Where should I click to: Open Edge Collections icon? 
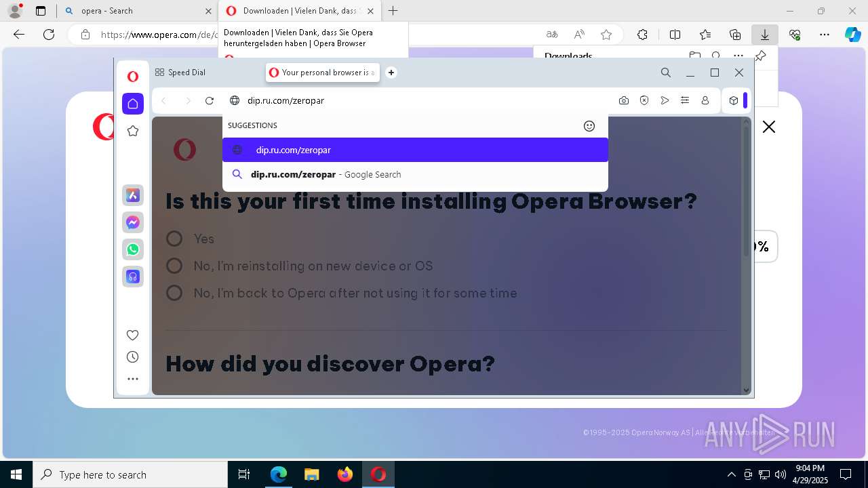(735, 35)
